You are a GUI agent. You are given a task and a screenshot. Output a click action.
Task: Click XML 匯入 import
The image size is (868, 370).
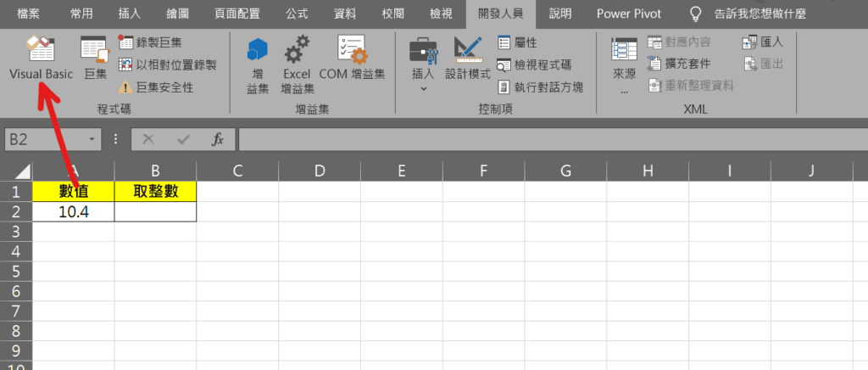click(x=764, y=42)
